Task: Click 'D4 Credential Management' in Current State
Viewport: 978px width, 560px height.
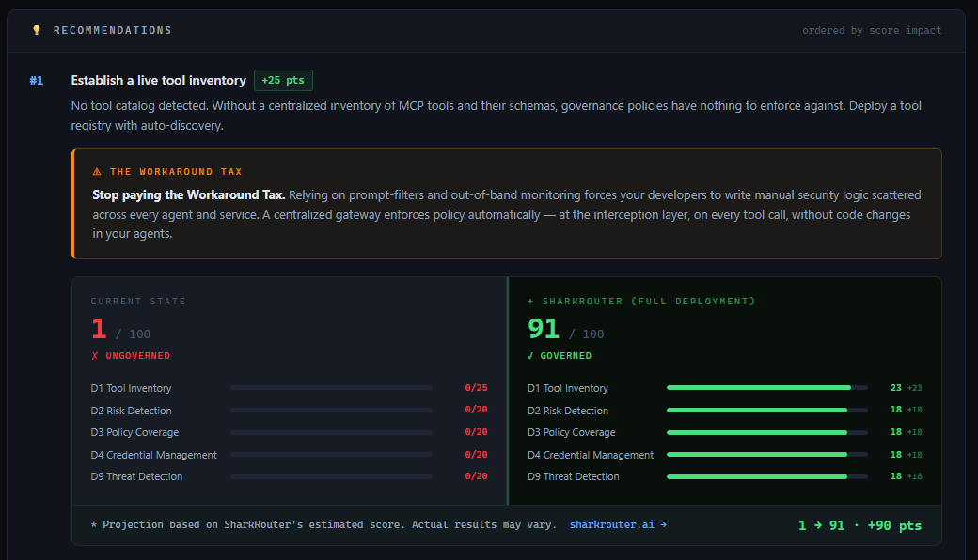Action: tap(153, 455)
